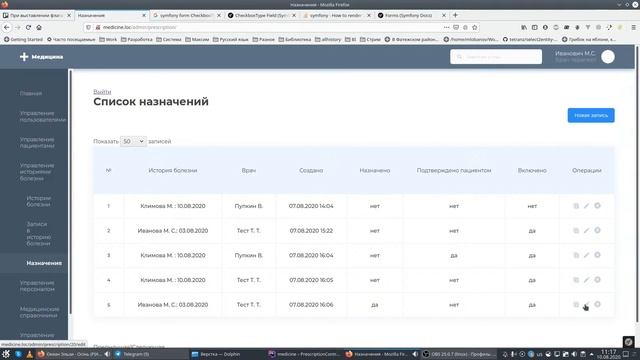Open Истории болезни sidebar subitem
Screen dimensions: 640x360
pyautogui.click(x=38, y=201)
